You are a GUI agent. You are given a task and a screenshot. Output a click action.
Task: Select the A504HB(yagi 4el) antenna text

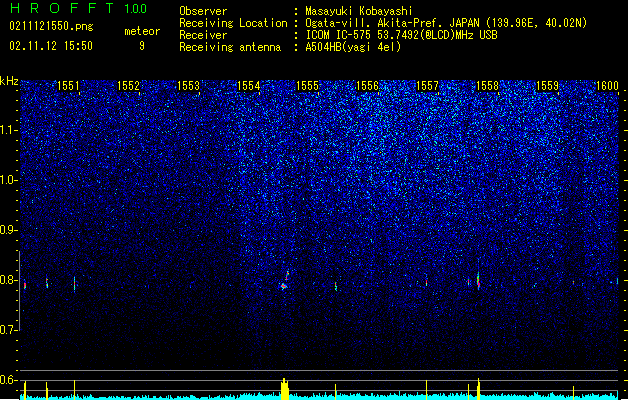[353, 47]
